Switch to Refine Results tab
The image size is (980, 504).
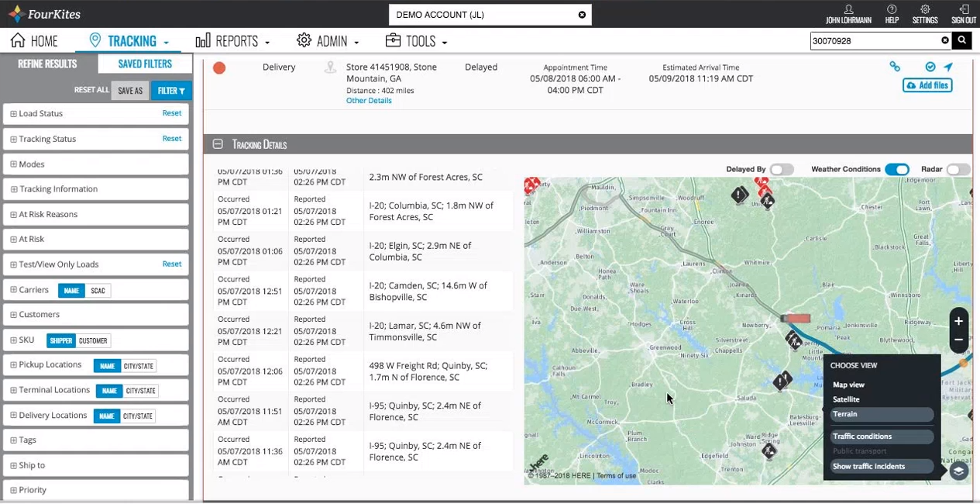[48, 64]
